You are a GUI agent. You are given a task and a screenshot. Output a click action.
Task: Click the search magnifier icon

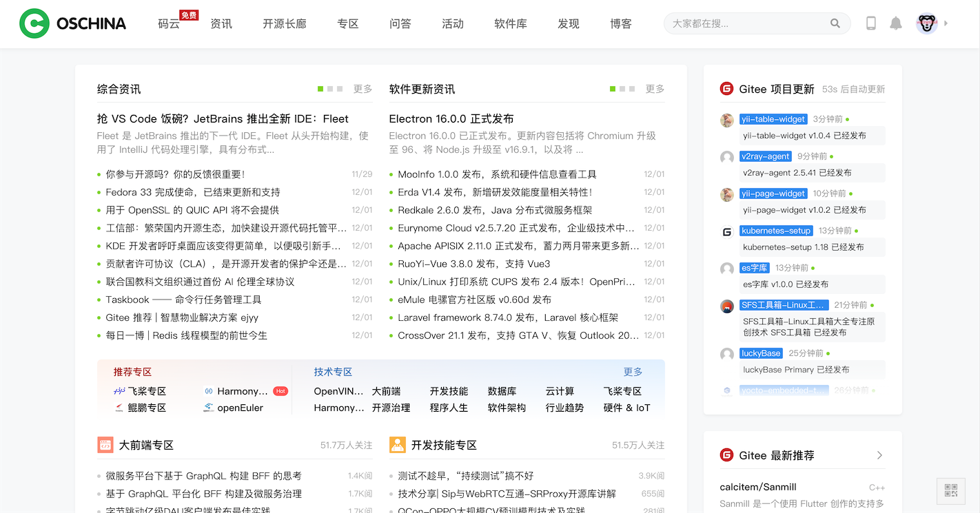point(835,23)
